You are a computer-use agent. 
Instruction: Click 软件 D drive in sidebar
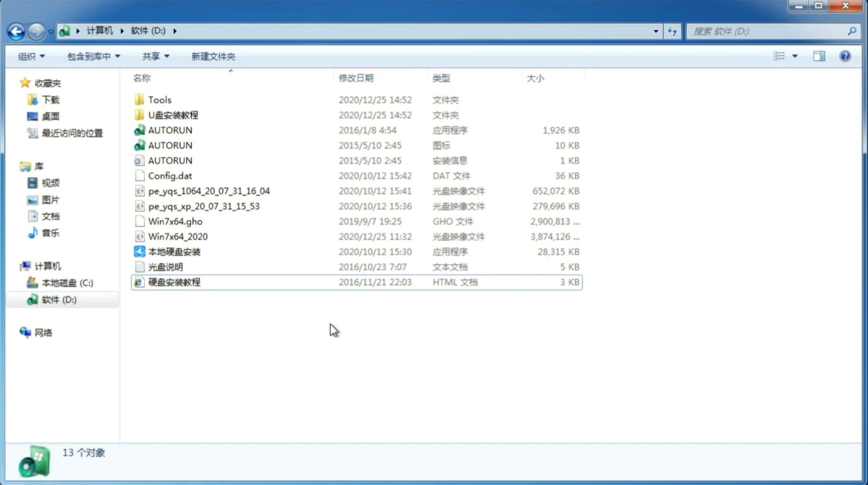tap(58, 299)
